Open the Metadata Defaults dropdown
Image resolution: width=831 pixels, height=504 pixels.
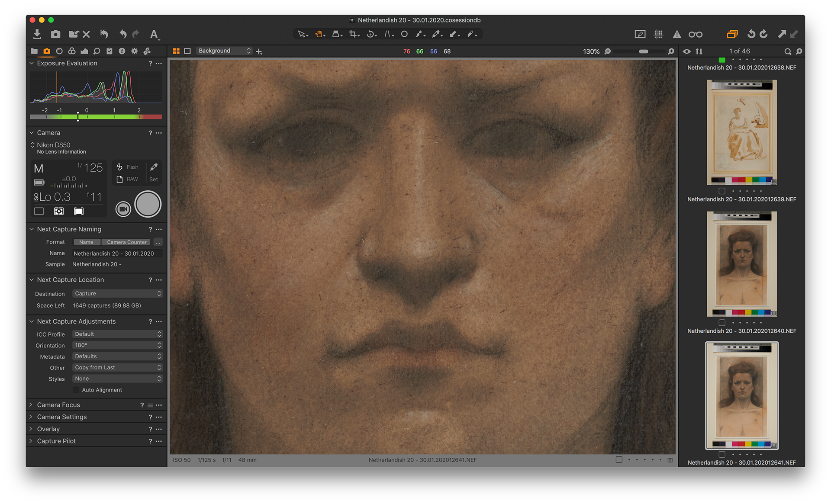[x=117, y=356]
